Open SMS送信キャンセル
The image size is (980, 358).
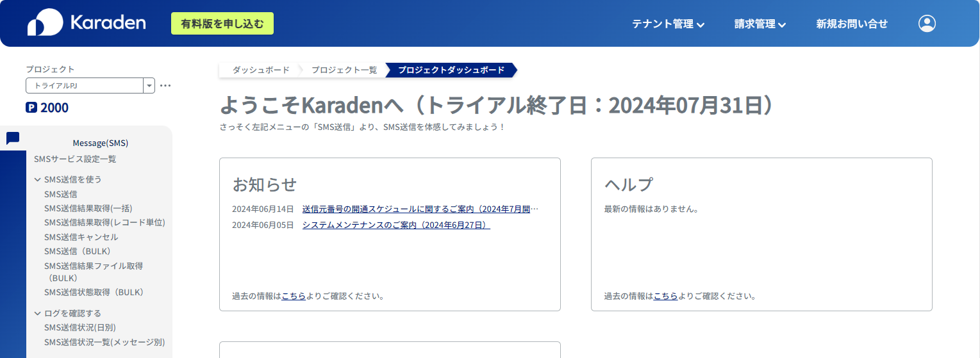81,237
